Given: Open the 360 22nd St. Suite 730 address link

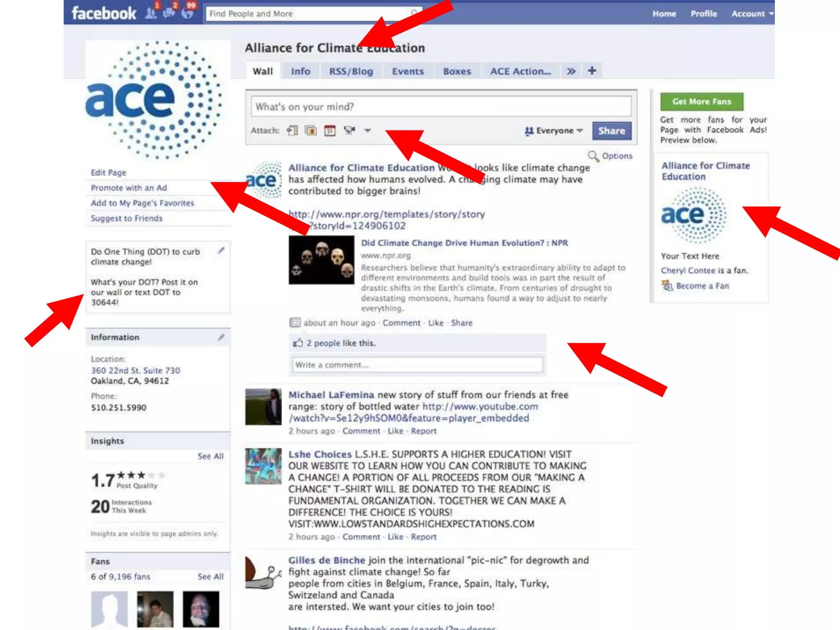Looking at the screenshot, I should [x=135, y=370].
